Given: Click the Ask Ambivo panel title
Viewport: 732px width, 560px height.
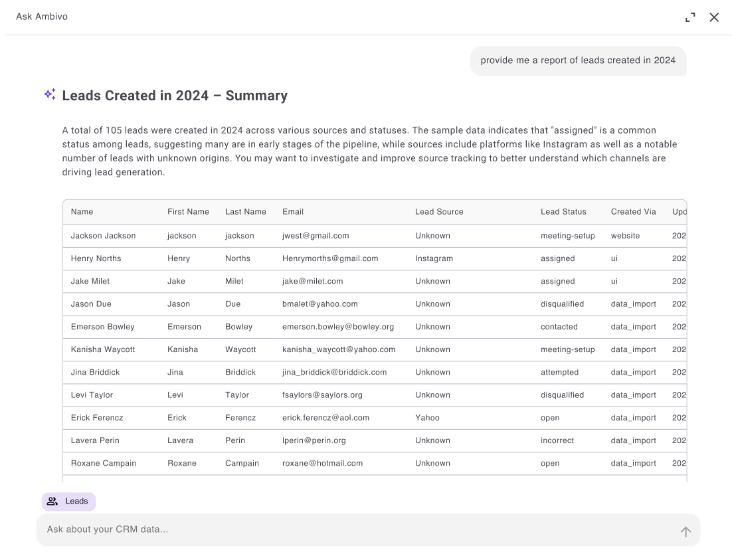Looking at the screenshot, I should [x=42, y=17].
